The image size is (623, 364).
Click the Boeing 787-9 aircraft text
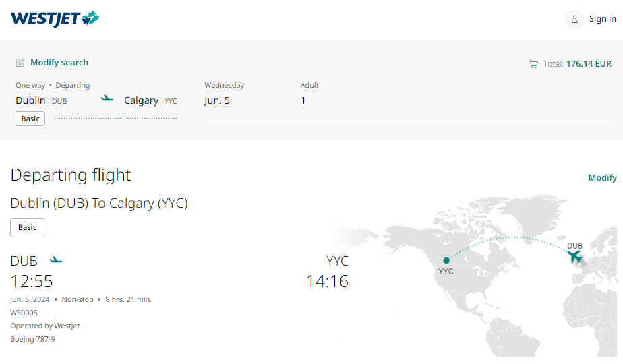32,339
